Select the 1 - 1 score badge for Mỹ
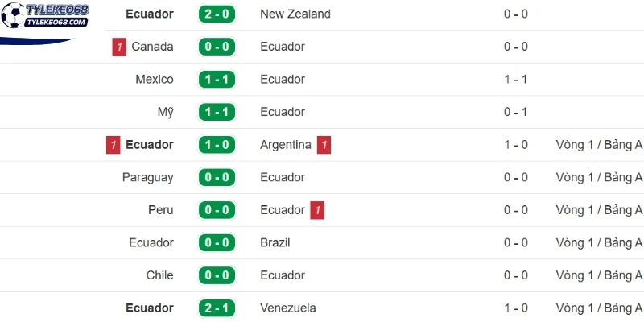 click(x=217, y=112)
